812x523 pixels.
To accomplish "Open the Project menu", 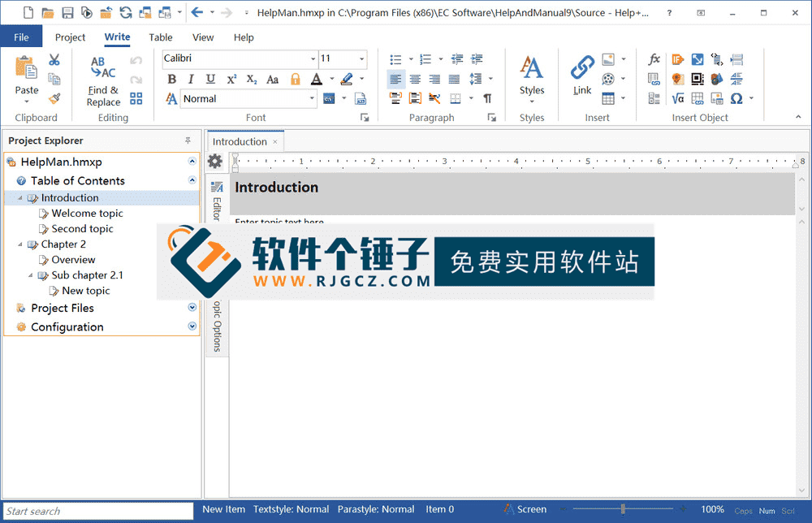I will click(70, 37).
